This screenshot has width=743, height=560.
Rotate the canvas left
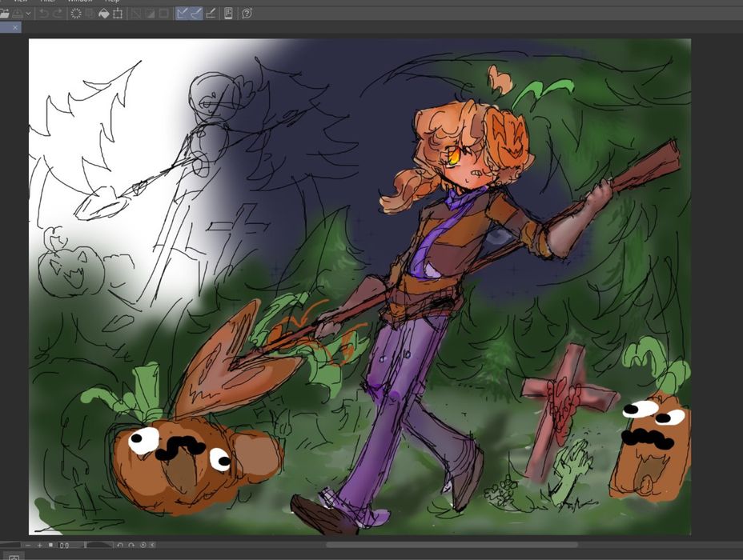[x=120, y=546]
